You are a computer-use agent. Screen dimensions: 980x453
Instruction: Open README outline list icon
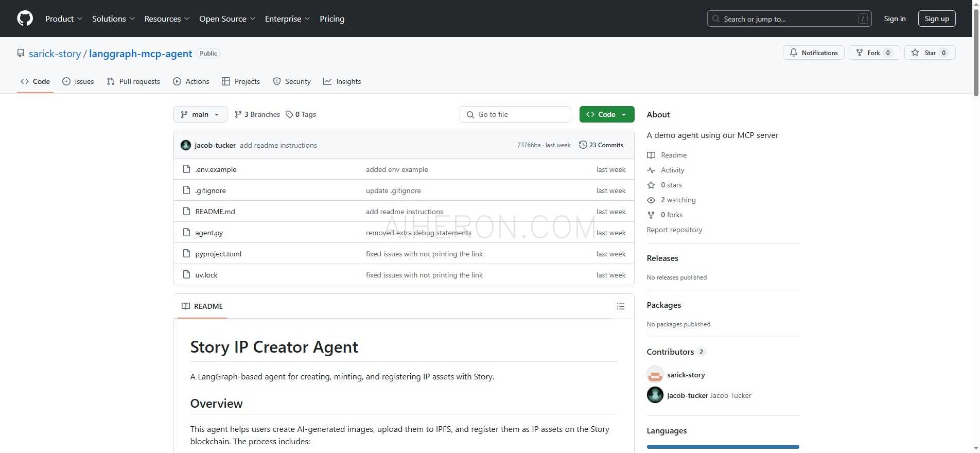(x=621, y=306)
